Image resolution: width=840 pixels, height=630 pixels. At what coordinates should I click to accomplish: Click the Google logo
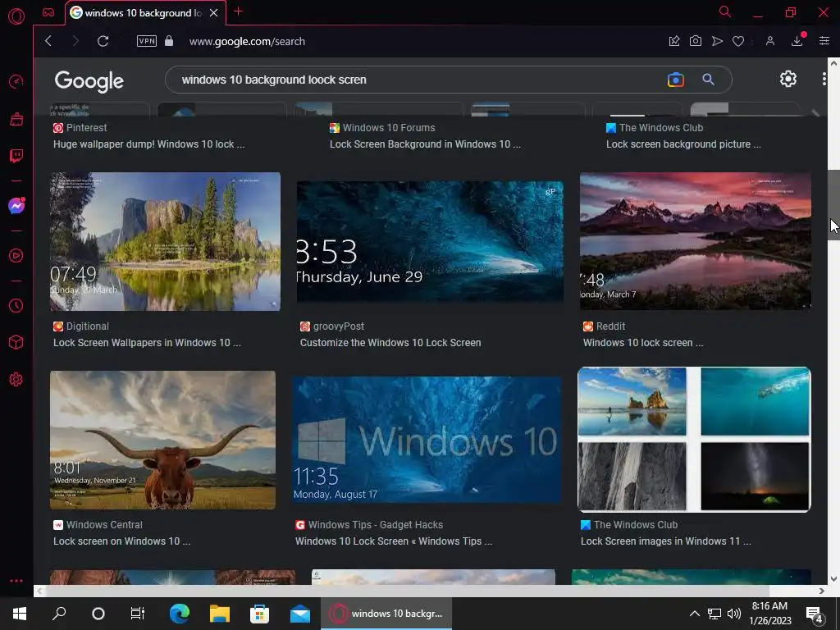(89, 81)
